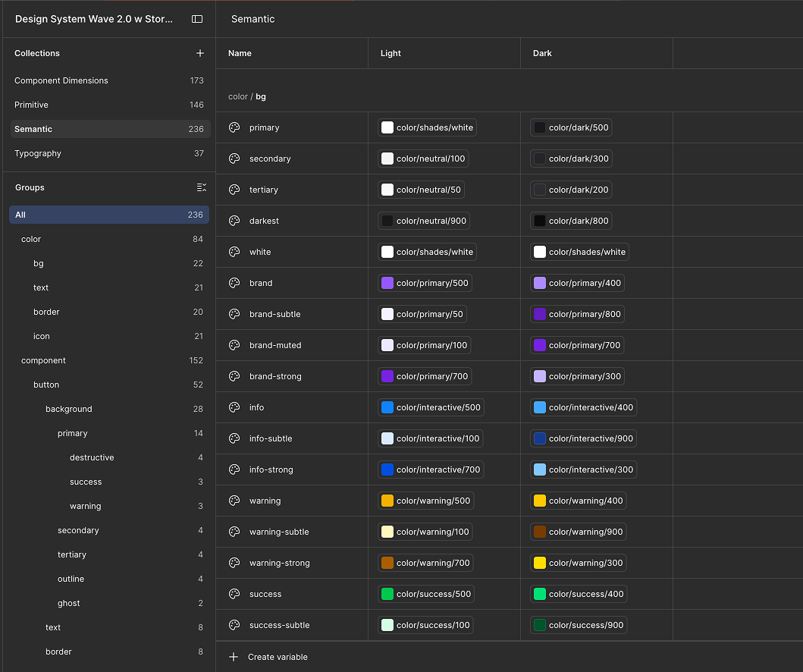Select the ghost group
Image resolution: width=803 pixels, height=672 pixels.
click(x=109, y=603)
